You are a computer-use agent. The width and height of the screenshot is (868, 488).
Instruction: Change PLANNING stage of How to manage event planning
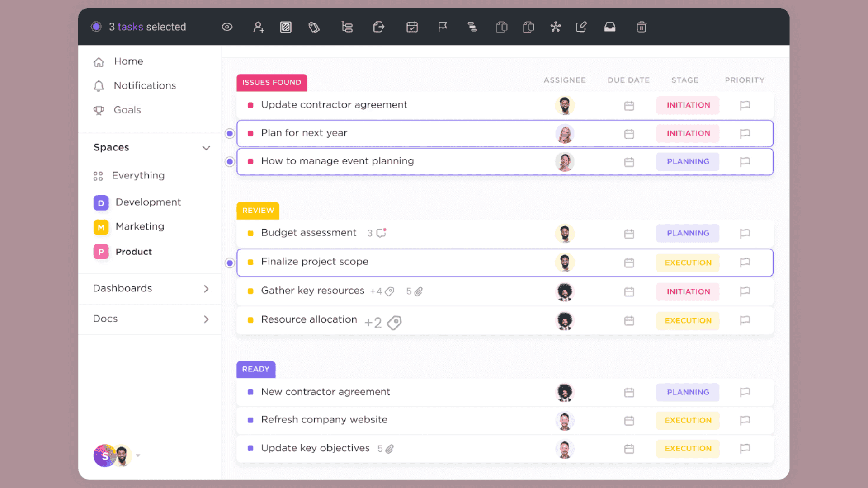click(x=688, y=161)
